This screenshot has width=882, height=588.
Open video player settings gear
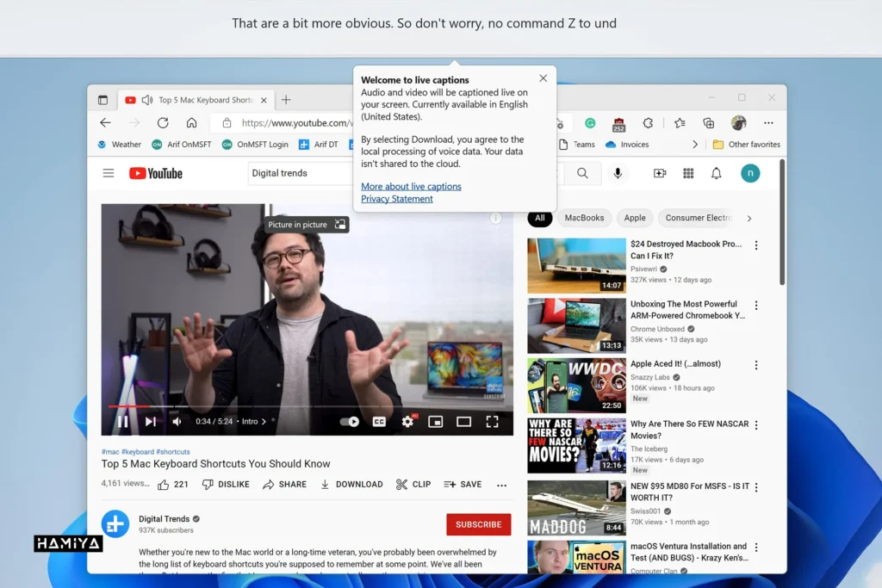[x=407, y=421]
